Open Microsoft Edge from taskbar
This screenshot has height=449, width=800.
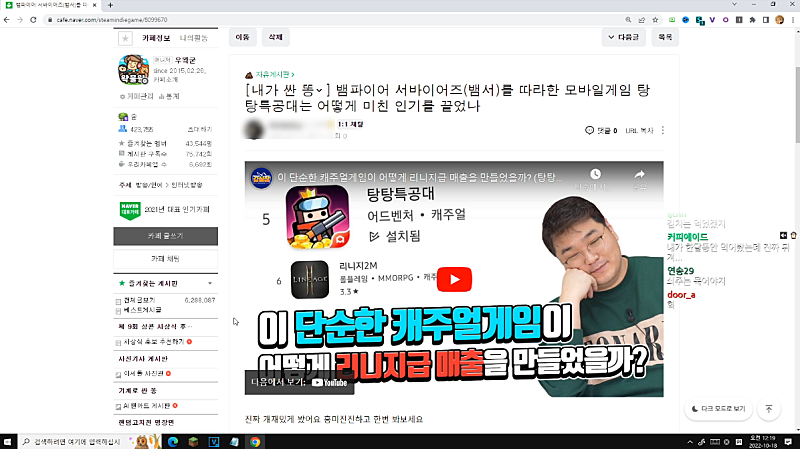pos(173,442)
